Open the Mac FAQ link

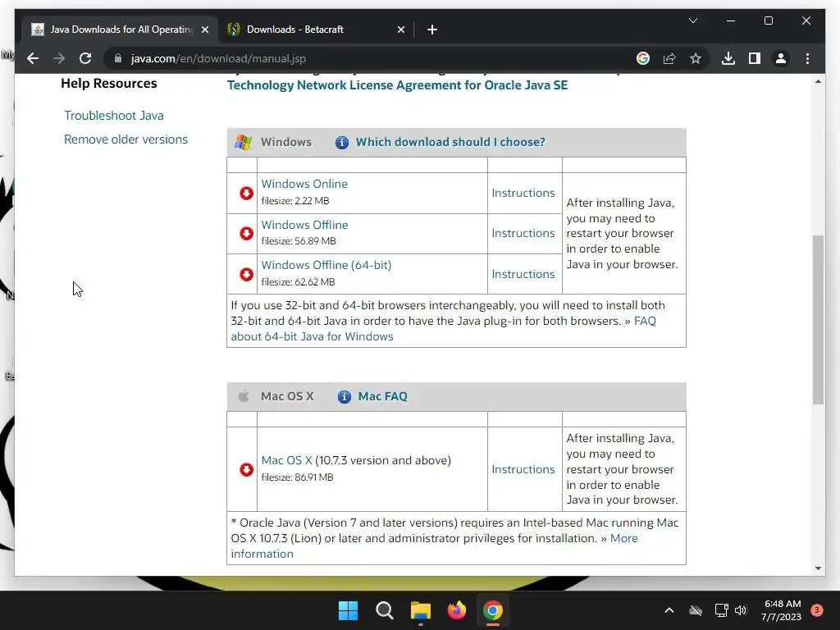pyautogui.click(x=382, y=396)
